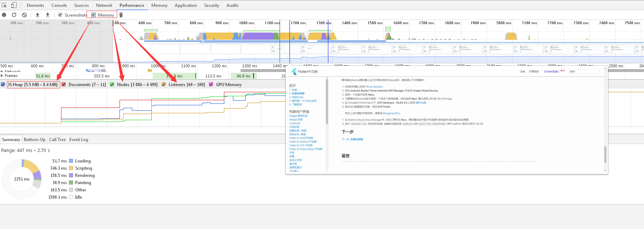Viewport: 644px width, 229px height.
Task: Click the 346.3 ms Scripting value
Action: point(59,168)
